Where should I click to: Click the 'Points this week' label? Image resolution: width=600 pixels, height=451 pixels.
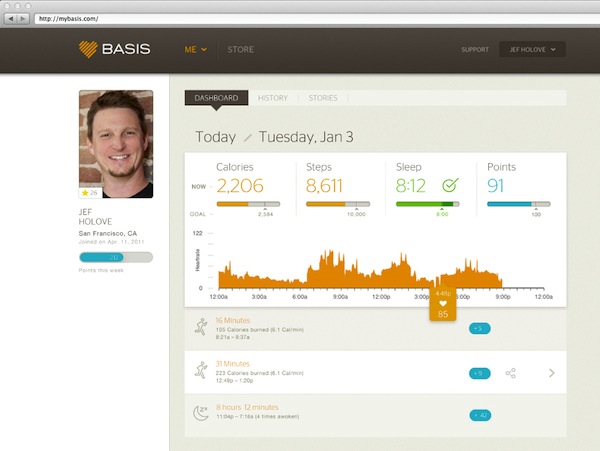tap(101, 270)
